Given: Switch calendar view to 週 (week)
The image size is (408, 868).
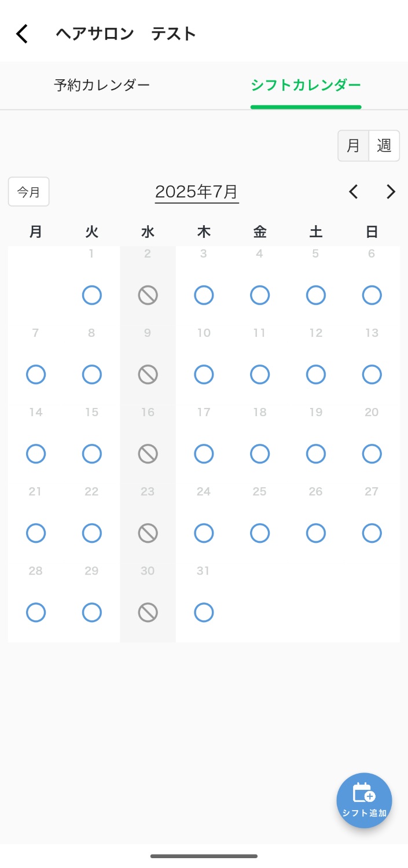Looking at the screenshot, I should click(x=384, y=145).
